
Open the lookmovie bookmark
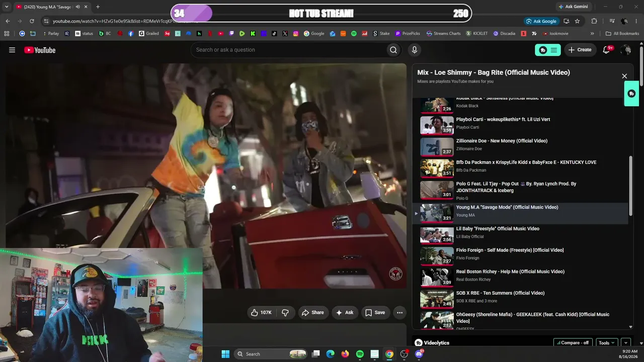pos(555,34)
